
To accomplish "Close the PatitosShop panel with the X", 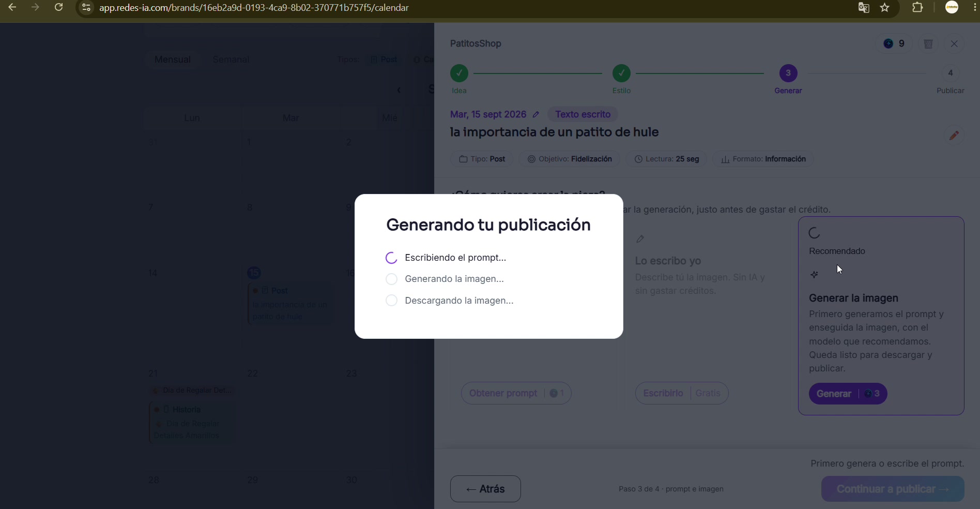I will tap(954, 44).
